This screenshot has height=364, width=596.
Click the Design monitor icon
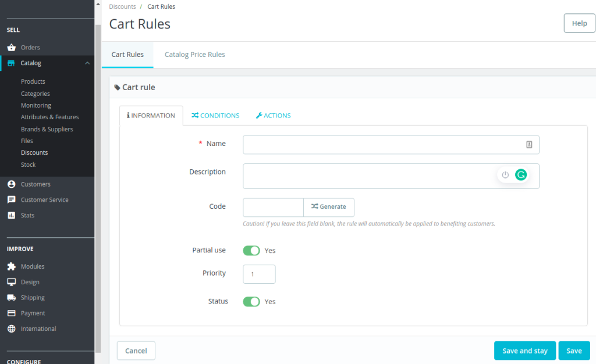point(12,282)
